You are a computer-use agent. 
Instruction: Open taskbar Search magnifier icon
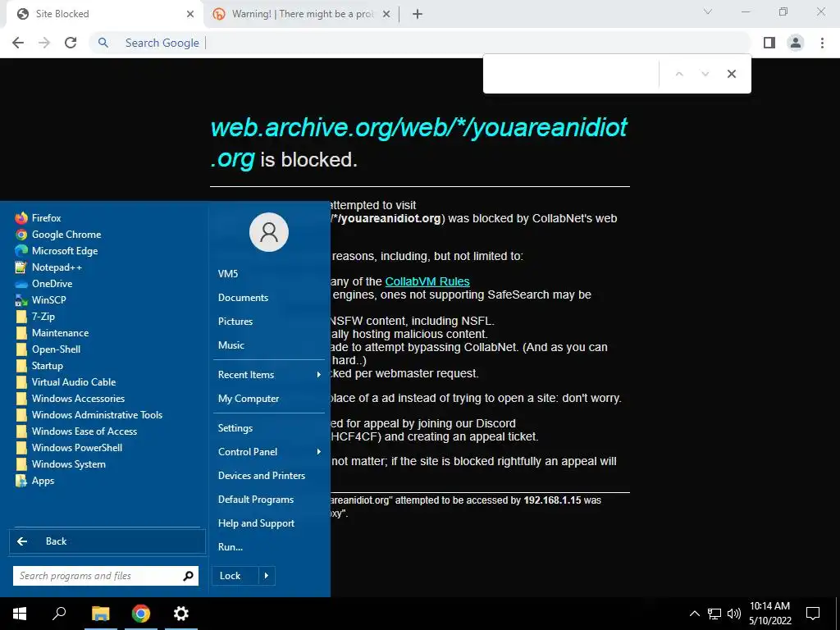[x=59, y=614]
